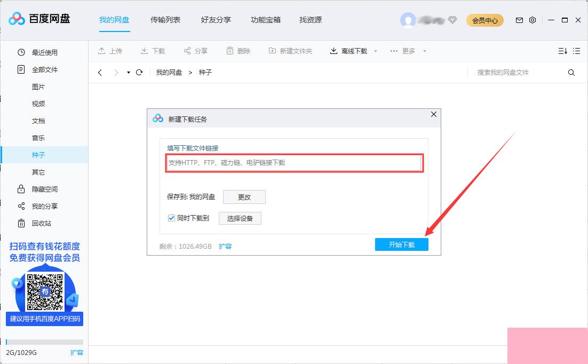Toggle the 同时下载到 checkbox
Viewport: 588px width, 364px height.
(171, 218)
